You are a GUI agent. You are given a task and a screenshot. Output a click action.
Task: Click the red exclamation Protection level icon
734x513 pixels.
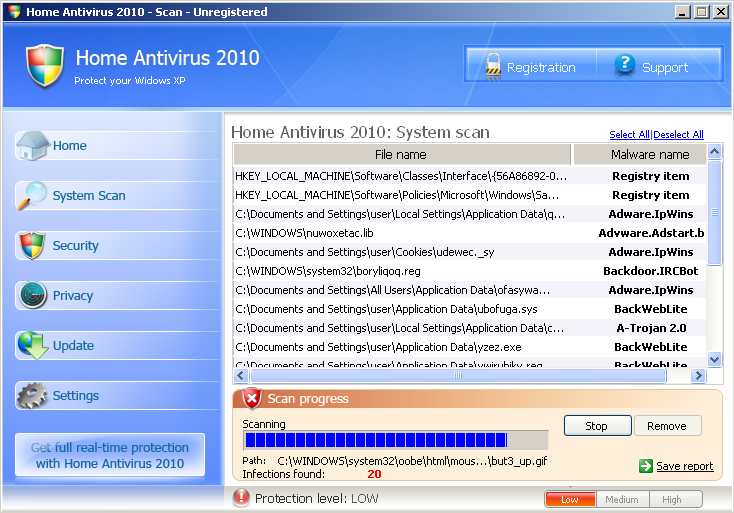[x=241, y=498]
